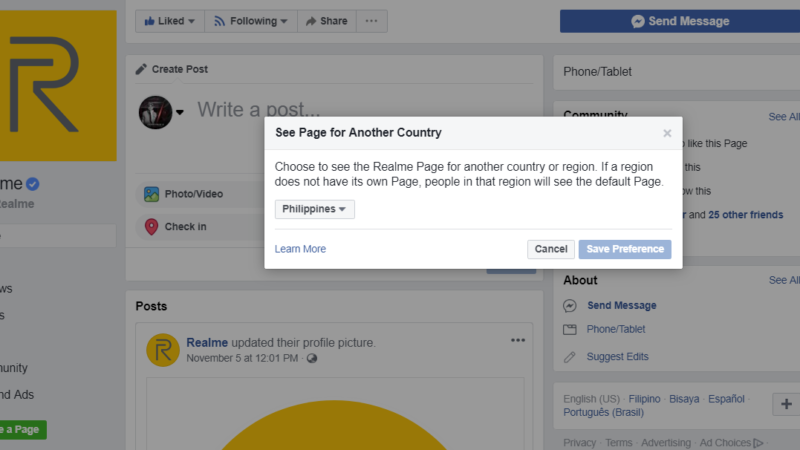Open Realme post author link
The image size is (800, 450).
207,342
